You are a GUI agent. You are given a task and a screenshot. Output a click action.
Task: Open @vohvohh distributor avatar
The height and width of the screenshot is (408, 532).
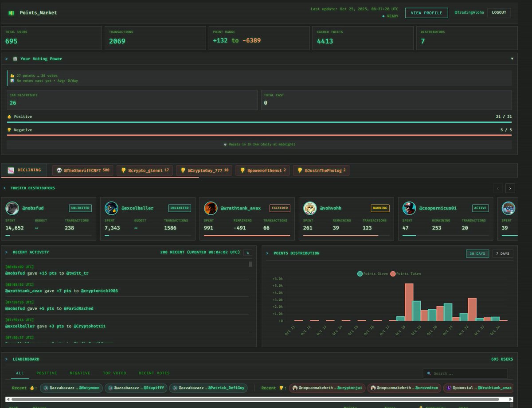(310, 208)
